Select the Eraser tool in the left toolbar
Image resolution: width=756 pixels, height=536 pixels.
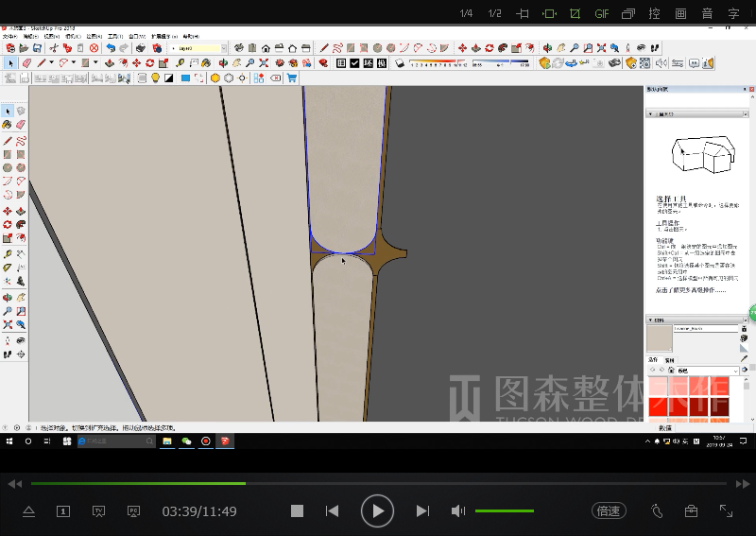(x=21, y=125)
